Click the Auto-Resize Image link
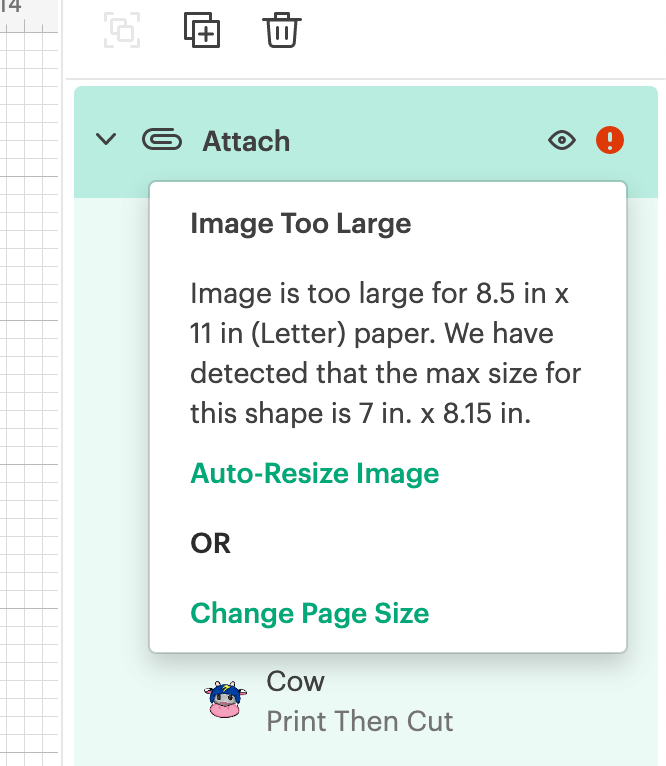 click(314, 473)
